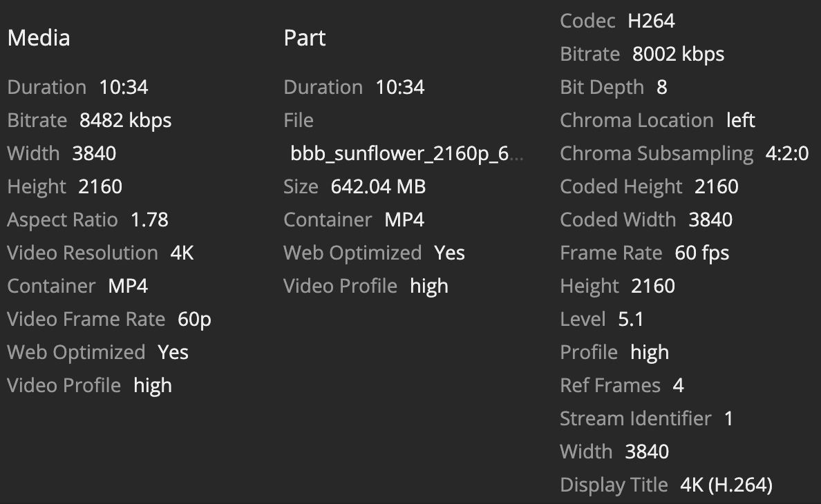Click the 642.04 MB size value
Viewport: 821px width, 504px height.
[x=378, y=186]
